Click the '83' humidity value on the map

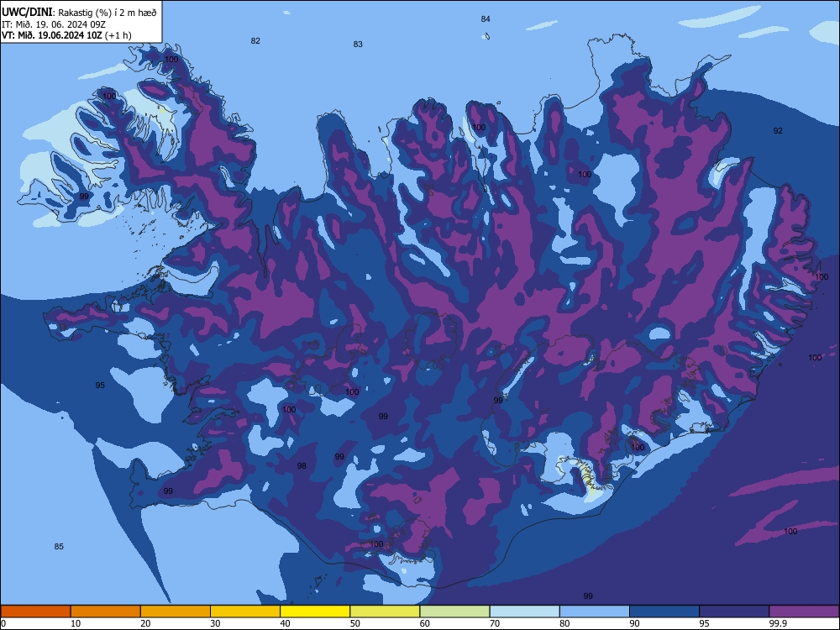pos(358,45)
